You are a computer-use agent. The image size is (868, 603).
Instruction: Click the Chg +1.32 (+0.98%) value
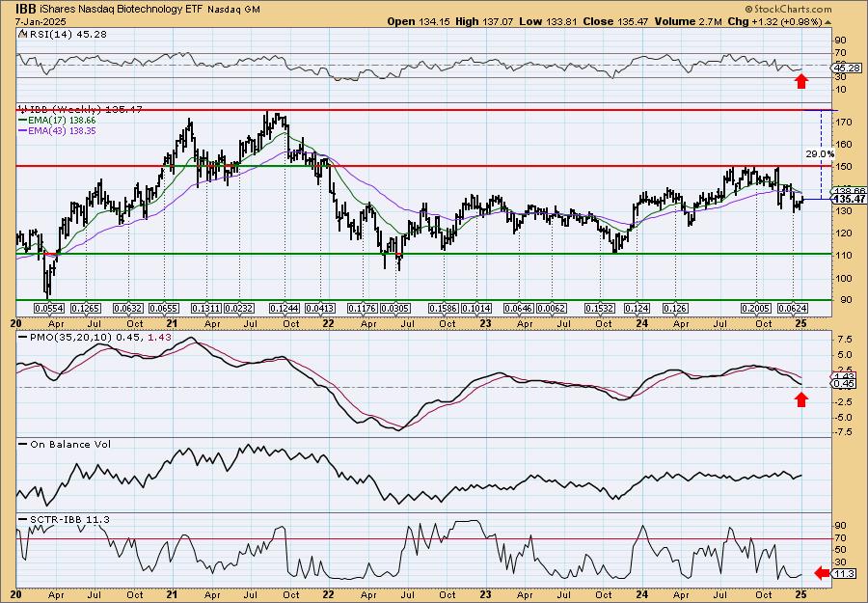coord(775,21)
